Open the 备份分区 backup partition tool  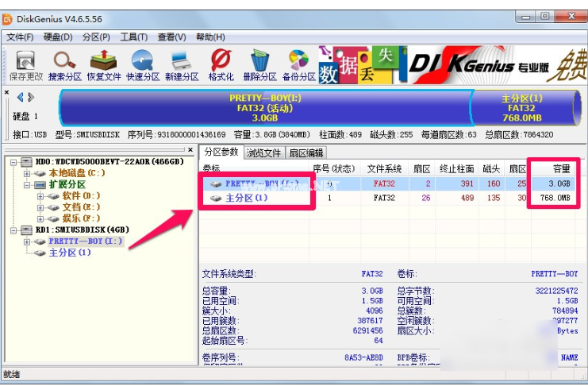tap(298, 65)
